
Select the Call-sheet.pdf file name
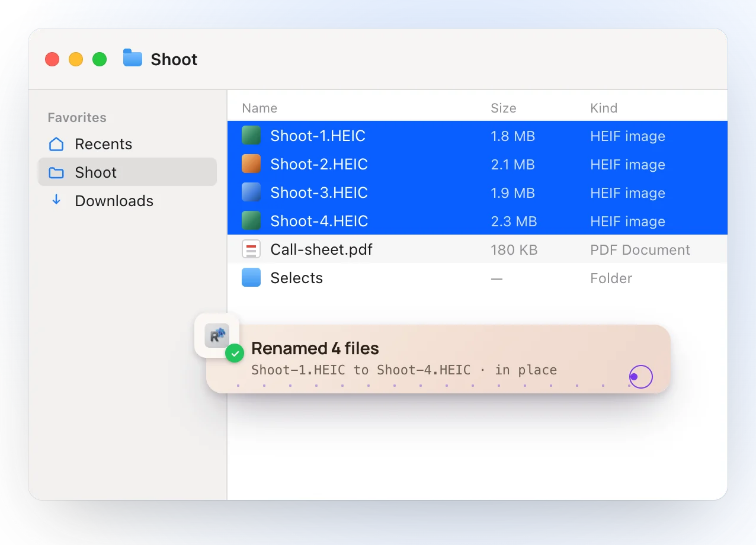[321, 249]
